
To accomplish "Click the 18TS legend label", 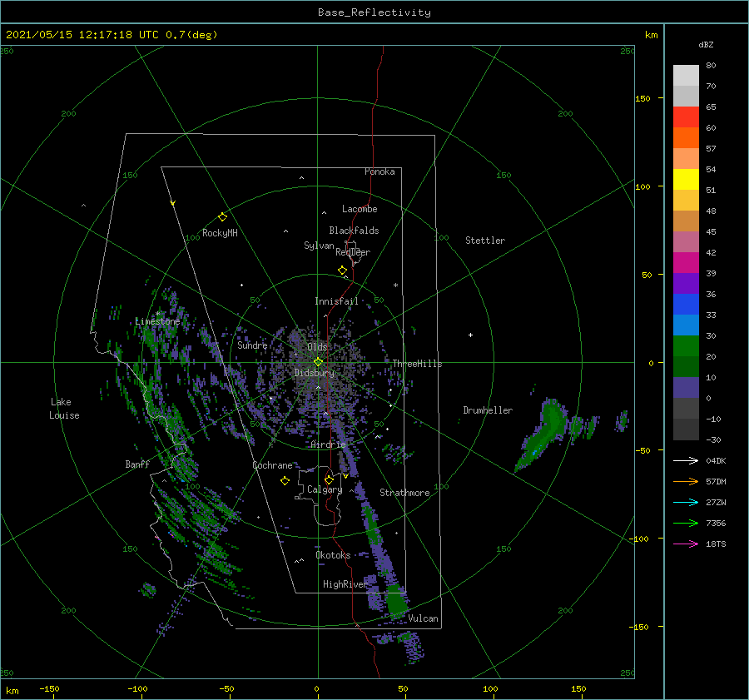I will [716, 544].
